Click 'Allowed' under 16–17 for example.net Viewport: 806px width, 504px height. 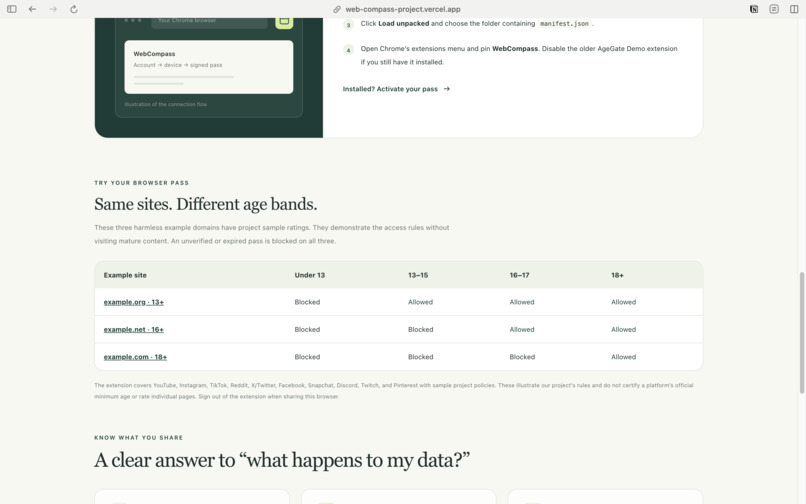click(x=522, y=329)
